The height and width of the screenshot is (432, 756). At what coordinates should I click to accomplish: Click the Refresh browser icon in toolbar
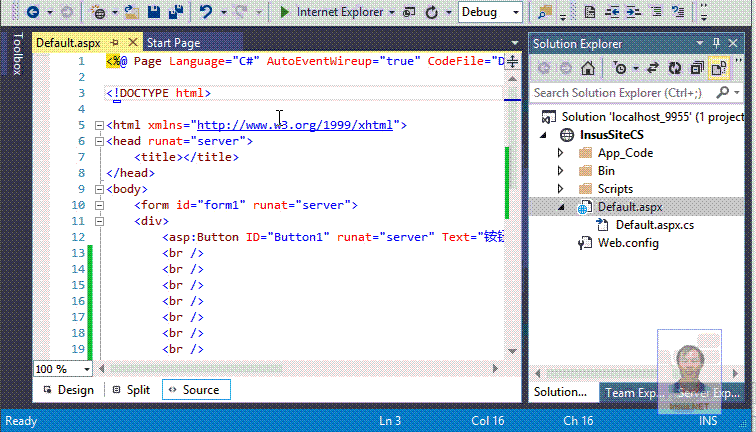pos(432,12)
